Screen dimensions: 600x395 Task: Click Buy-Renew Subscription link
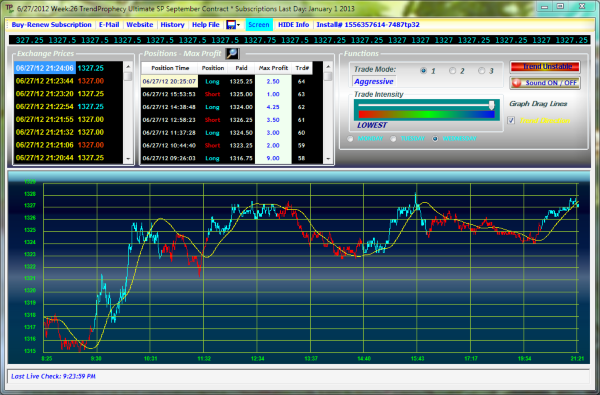click(51, 25)
